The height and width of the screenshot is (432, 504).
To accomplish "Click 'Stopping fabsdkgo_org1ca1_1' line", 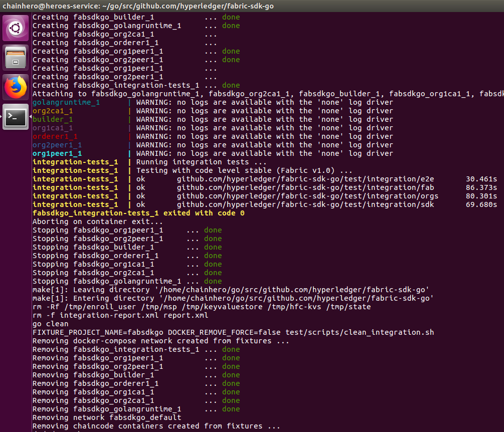I will tap(127, 264).
